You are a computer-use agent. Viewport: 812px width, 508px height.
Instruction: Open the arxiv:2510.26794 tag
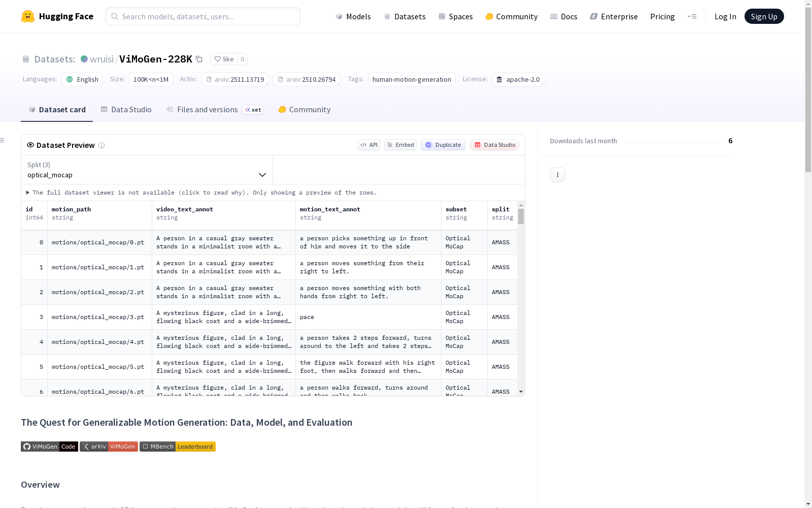(307, 79)
